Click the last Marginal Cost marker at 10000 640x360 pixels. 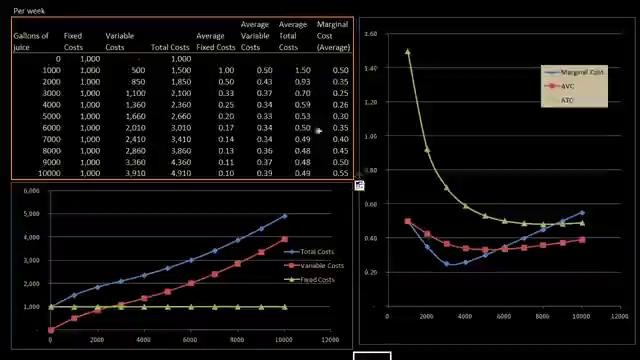pyautogui.click(x=582, y=213)
